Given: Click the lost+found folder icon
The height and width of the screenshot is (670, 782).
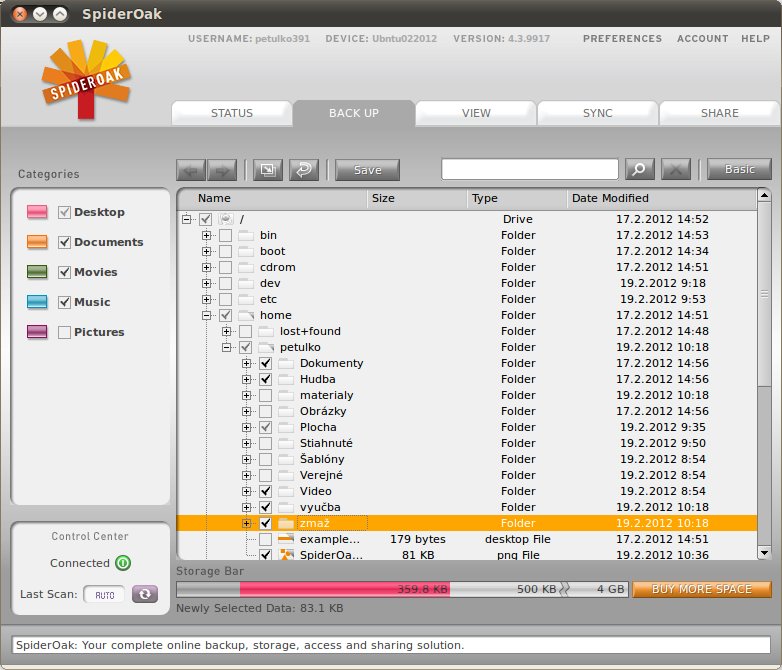Looking at the screenshot, I should 266,331.
